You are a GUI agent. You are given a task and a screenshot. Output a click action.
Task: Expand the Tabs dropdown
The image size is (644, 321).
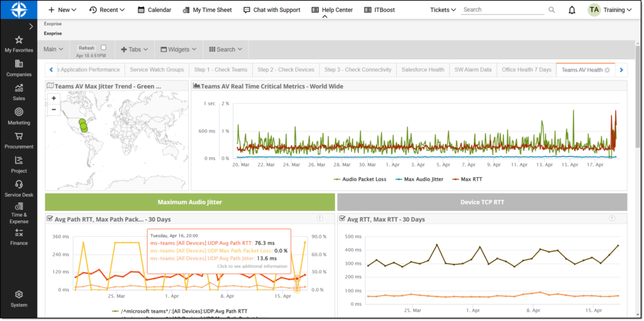pos(135,49)
